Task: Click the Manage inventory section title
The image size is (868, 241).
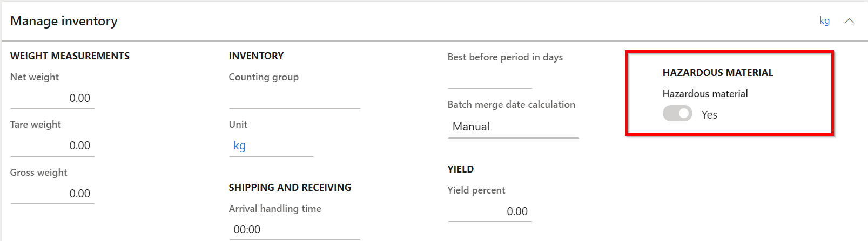Action: tap(64, 21)
